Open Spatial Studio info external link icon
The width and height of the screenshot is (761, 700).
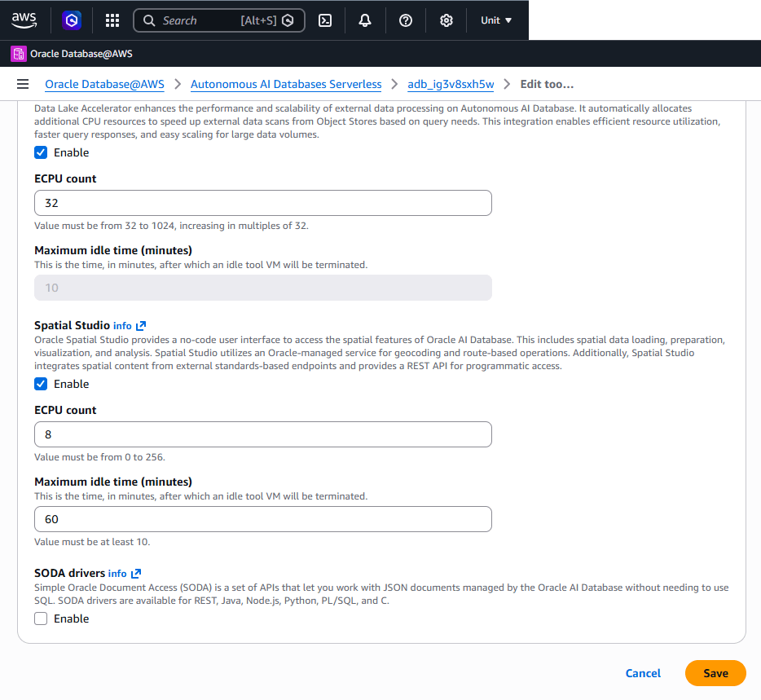pos(141,326)
